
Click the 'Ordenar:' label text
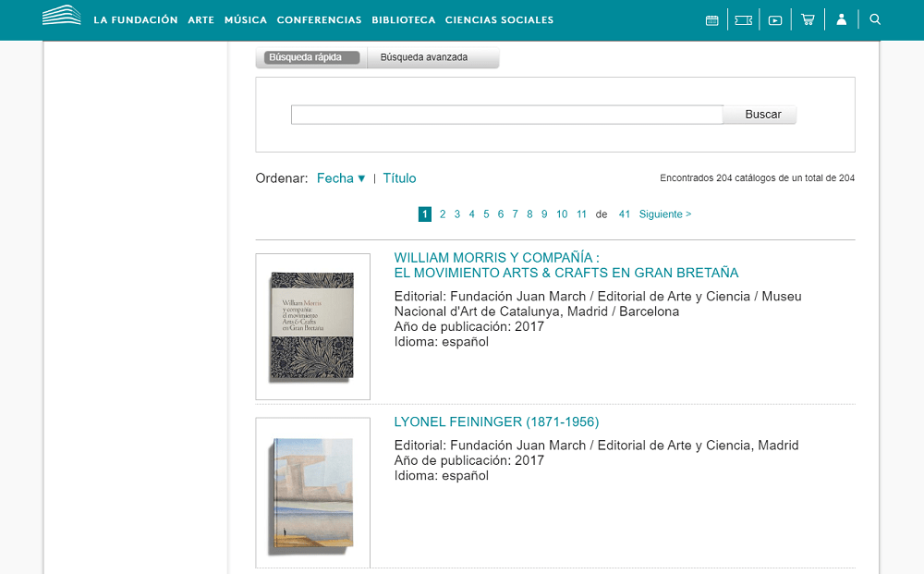pyautogui.click(x=282, y=178)
